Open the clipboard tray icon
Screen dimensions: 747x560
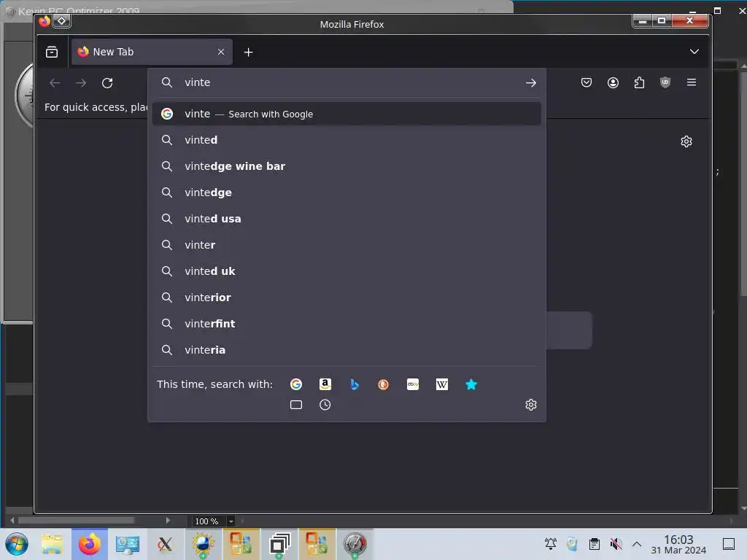tap(594, 544)
